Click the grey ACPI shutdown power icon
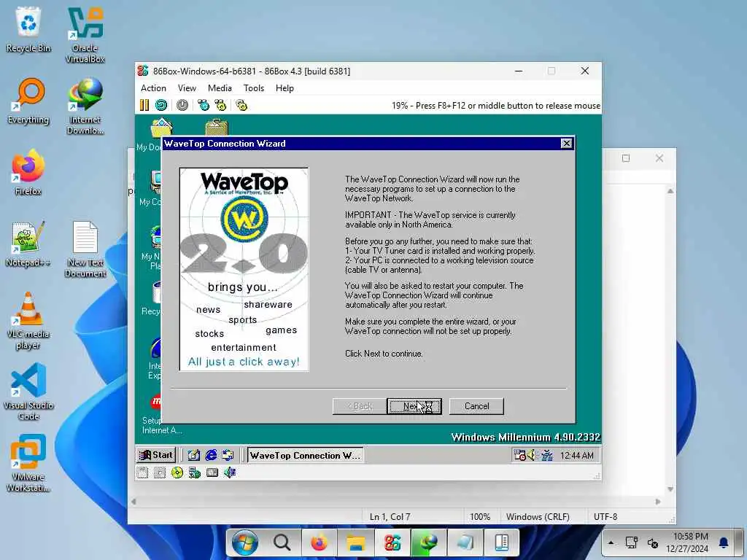This screenshot has width=747, height=560. [182, 105]
